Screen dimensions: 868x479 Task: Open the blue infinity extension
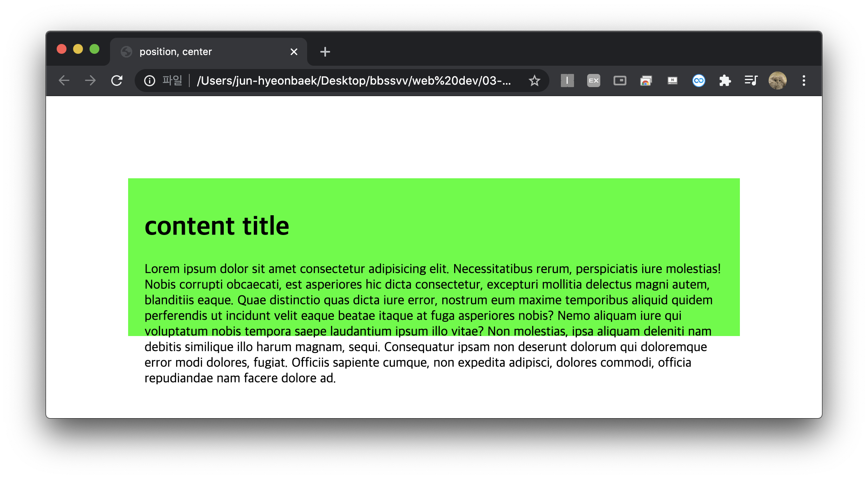698,81
